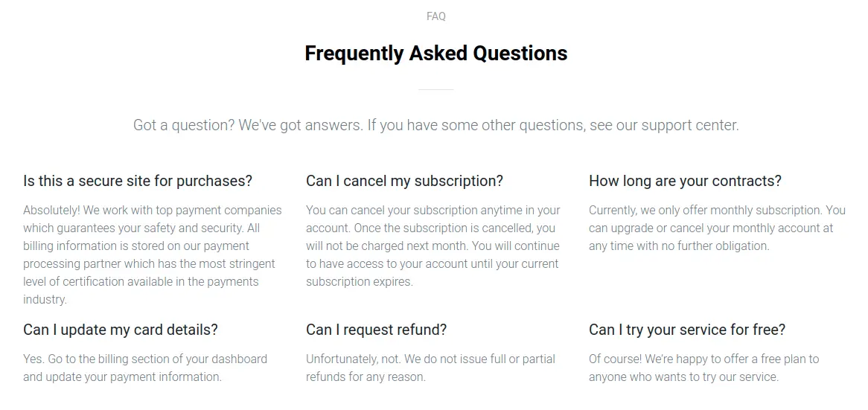Click the short divider line under heading
Image resolution: width=868 pixels, height=410 pixels.
(x=435, y=89)
